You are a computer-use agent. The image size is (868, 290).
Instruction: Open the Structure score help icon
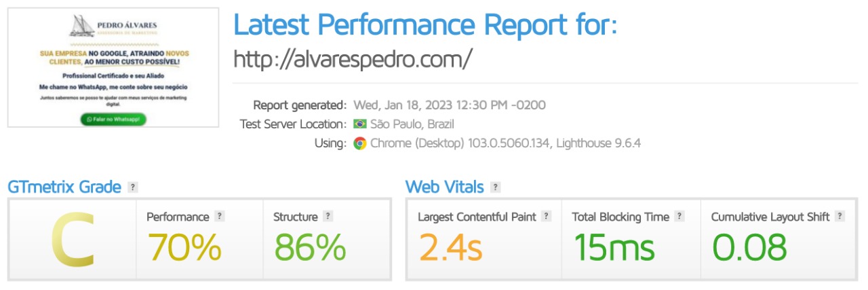pos(328,217)
